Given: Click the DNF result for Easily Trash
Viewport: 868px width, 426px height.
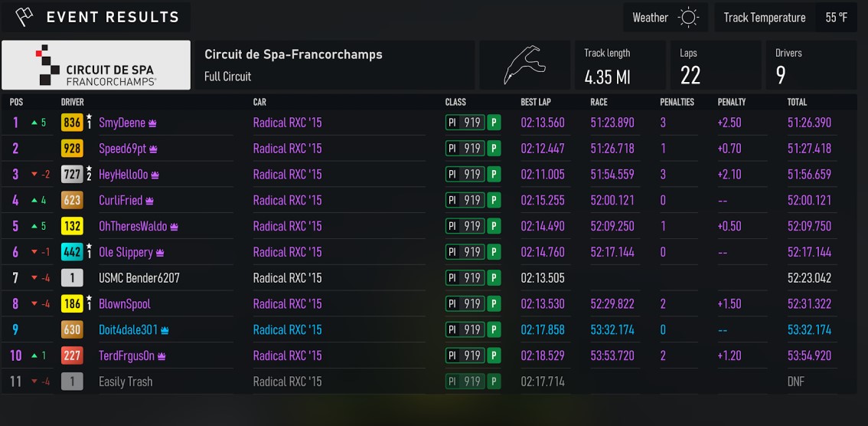Looking at the screenshot, I should pyautogui.click(x=795, y=382).
